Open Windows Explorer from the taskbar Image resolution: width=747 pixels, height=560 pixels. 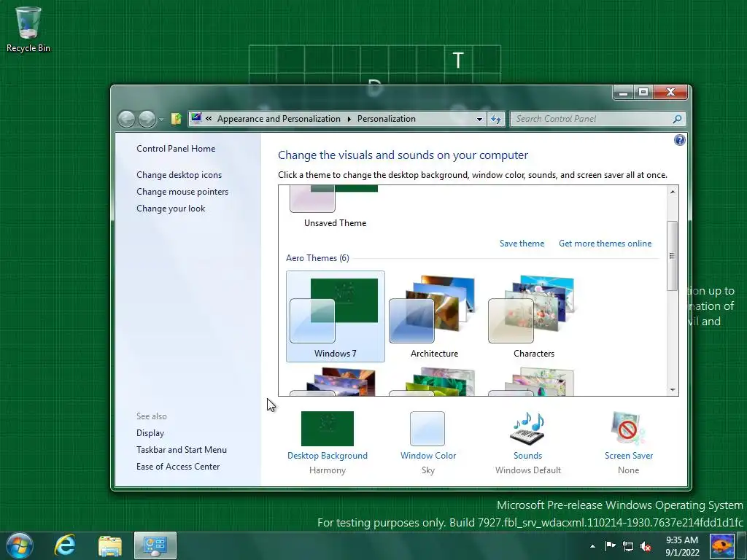pos(110,545)
